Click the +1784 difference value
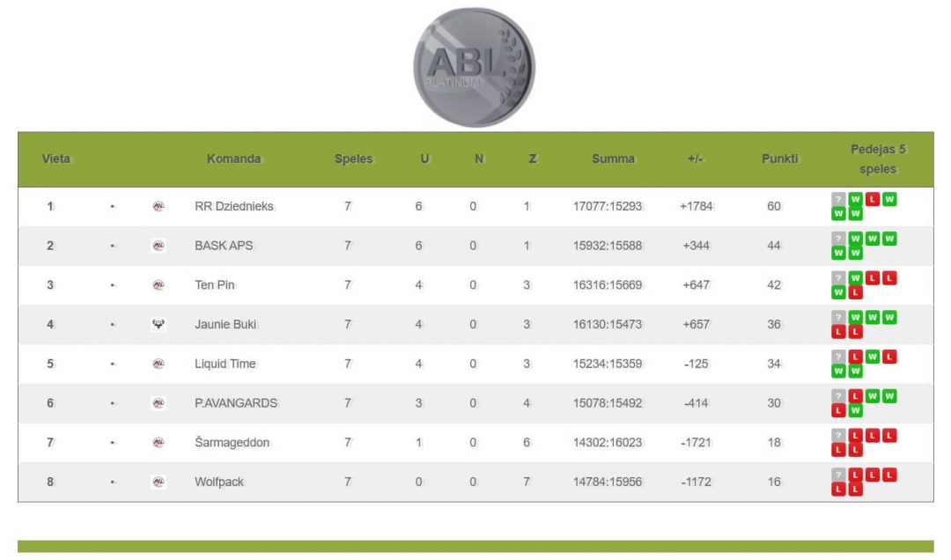Screen dimensions: 951x560 [697, 206]
